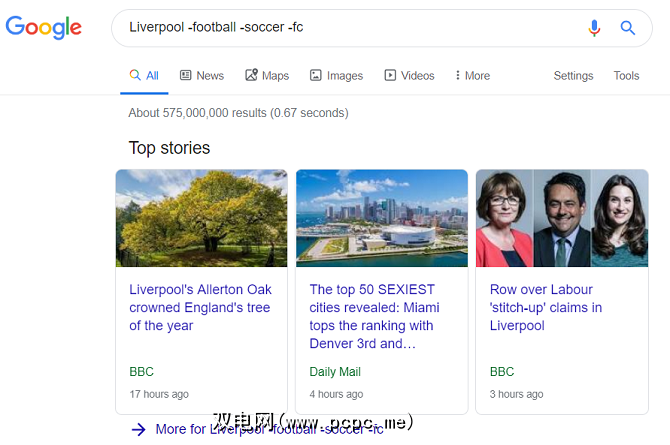Click the Google logo
Image resolution: width=670 pixels, height=445 pixels.
pos(43,27)
